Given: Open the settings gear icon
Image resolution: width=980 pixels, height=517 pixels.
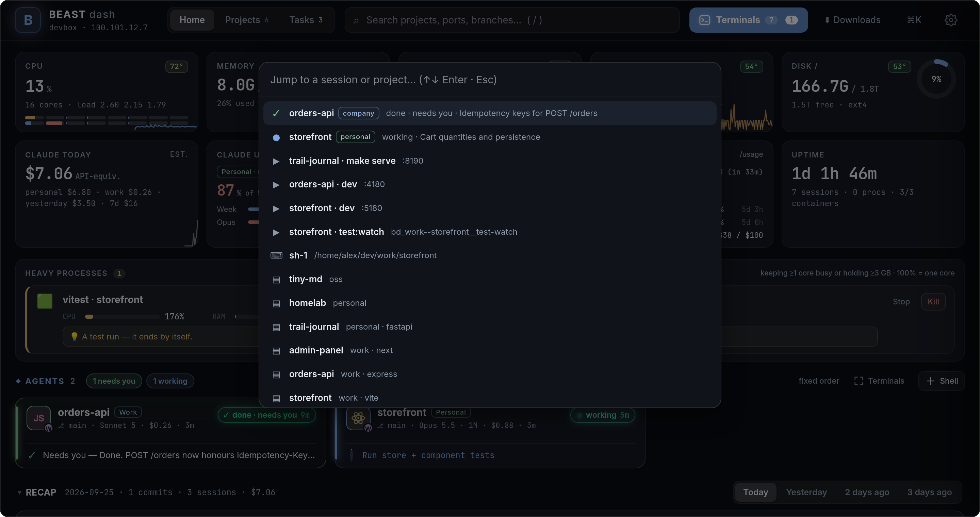Looking at the screenshot, I should tap(951, 20).
